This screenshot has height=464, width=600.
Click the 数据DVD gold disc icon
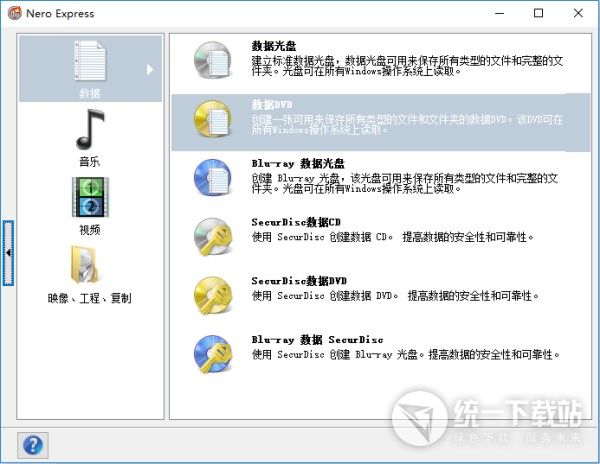[x=214, y=120]
